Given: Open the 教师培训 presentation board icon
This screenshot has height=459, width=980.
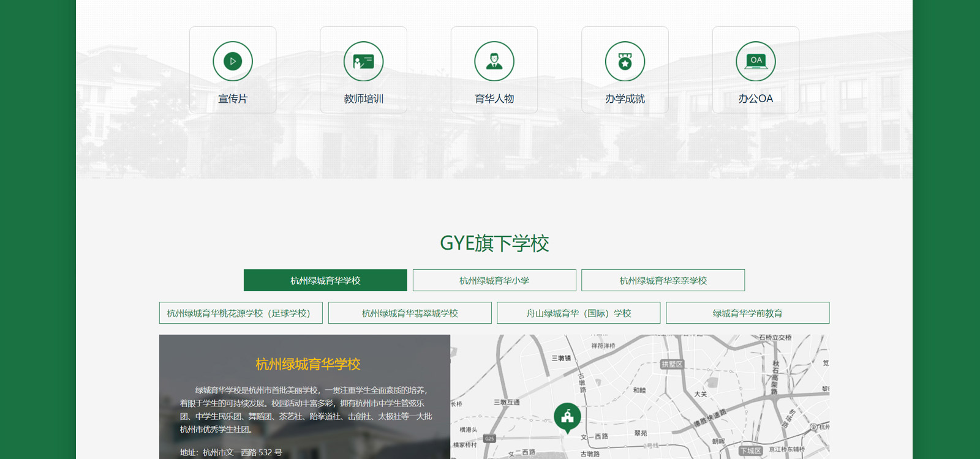Looking at the screenshot, I should (x=363, y=61).
